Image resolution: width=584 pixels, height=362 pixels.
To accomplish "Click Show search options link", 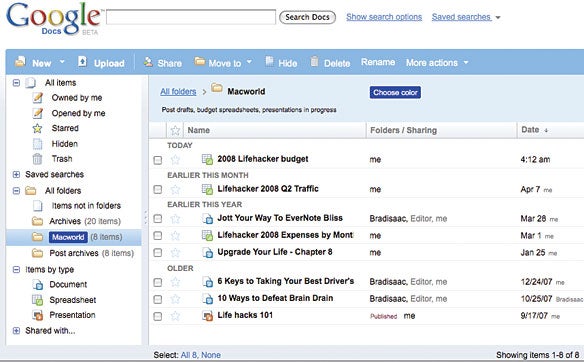I will (x=384, y=17).
